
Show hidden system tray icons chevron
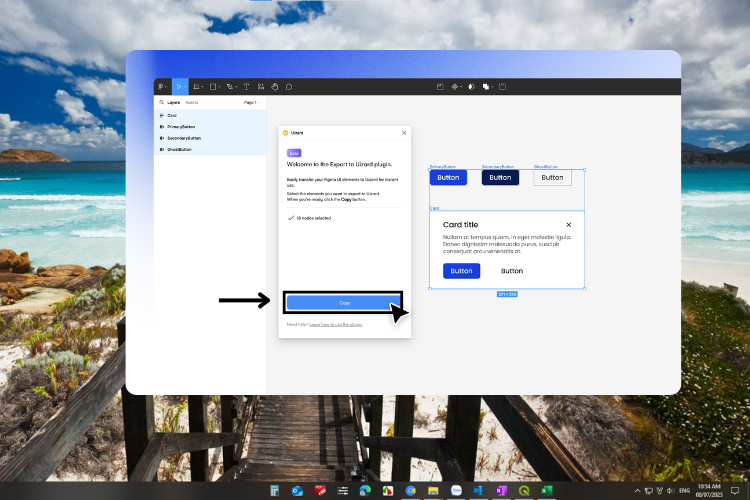point(637,490)
